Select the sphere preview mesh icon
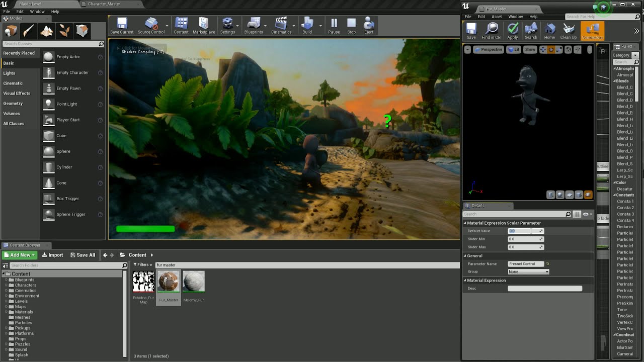Screen dimensions: 644x362 [560, 195]
